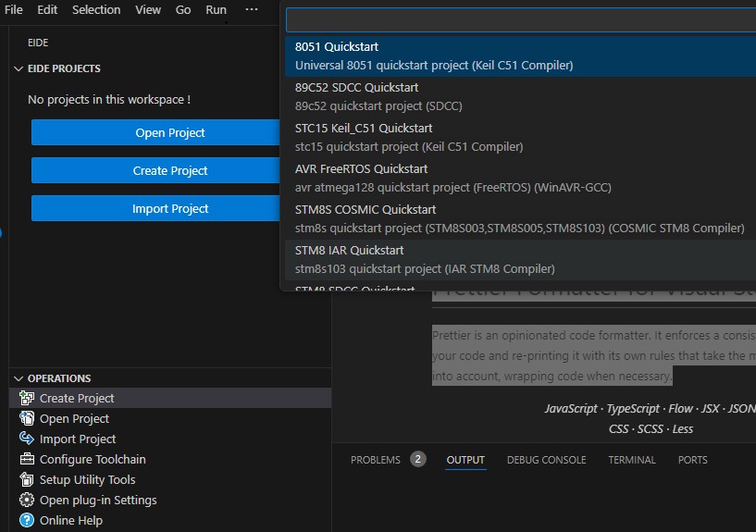Open the Go menu
Viewport: 756px width, 532px height.
[183, 9]
